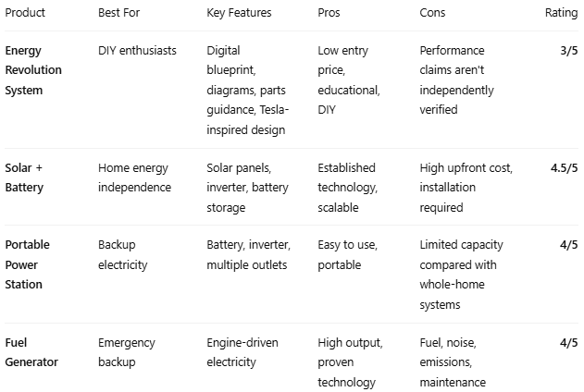Select the Fuel Generator product name
This screenshot has width=584, height=392.
[x=31, y=352]
